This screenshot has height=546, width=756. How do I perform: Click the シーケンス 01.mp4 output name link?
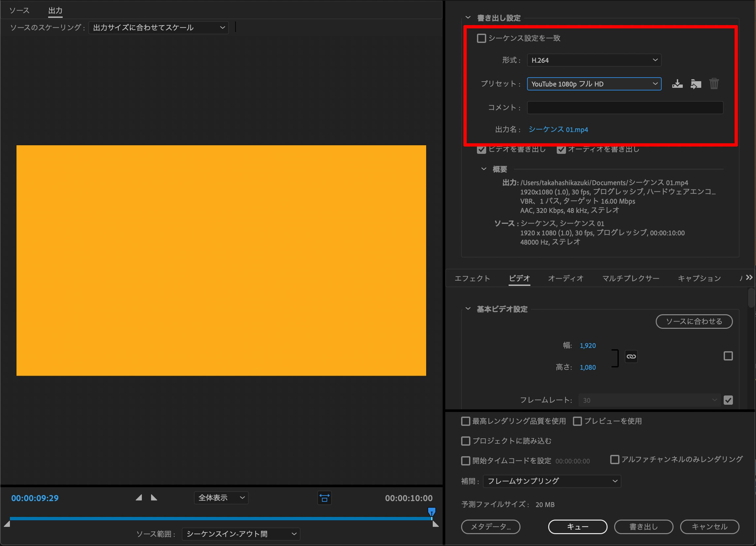558,129
